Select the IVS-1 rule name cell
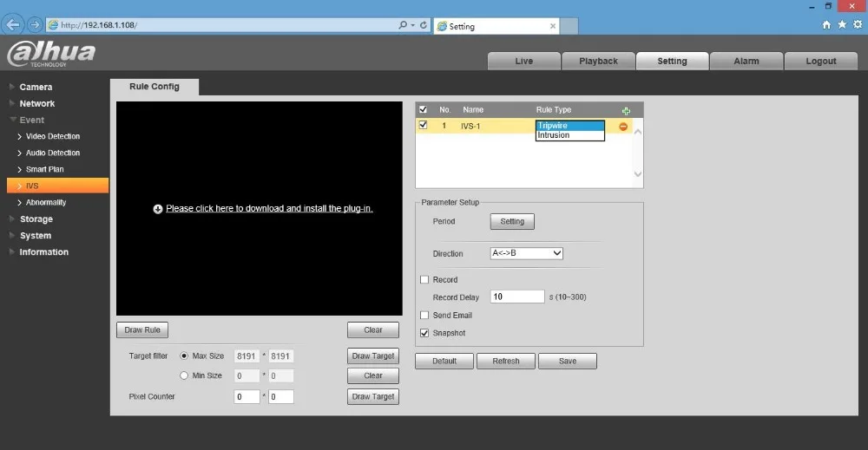Screen dimensions: 868x450 470,127
